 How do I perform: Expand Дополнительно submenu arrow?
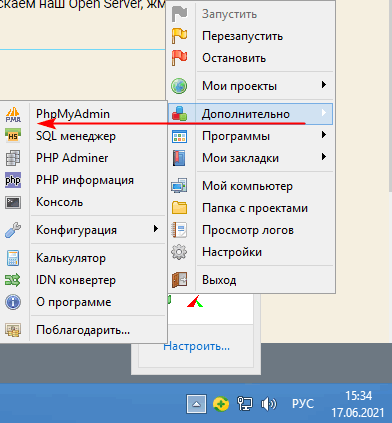pyautogui.click(x=323, y=113)
